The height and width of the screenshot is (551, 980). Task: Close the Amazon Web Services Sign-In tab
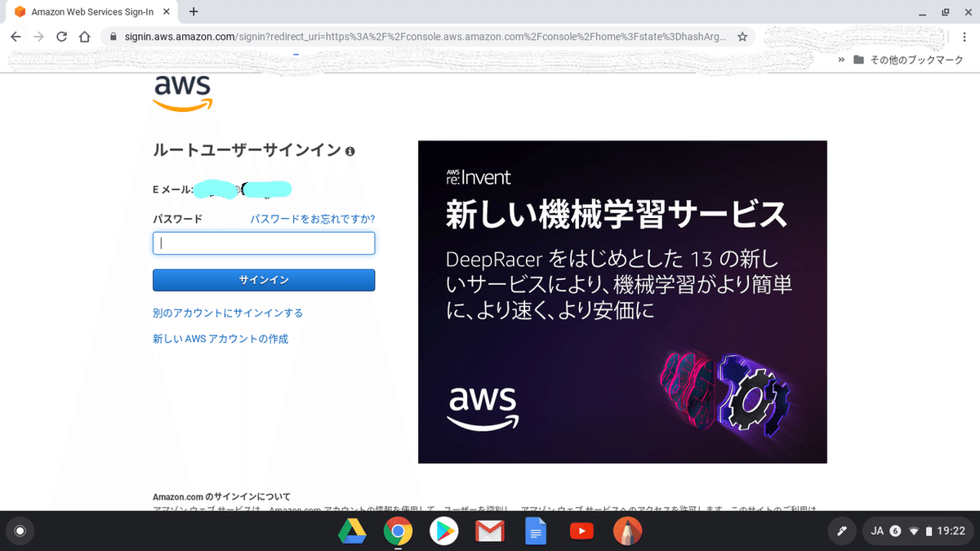click(x=167, y=12)
